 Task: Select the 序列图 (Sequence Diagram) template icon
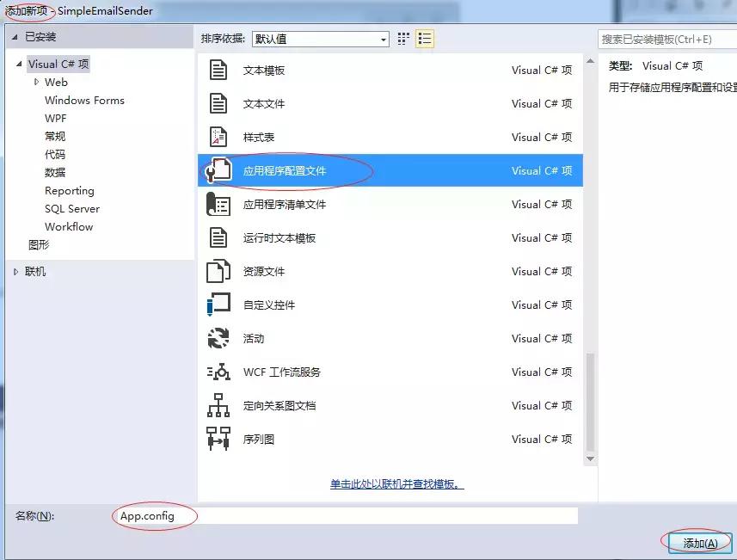tap(218, 439)
